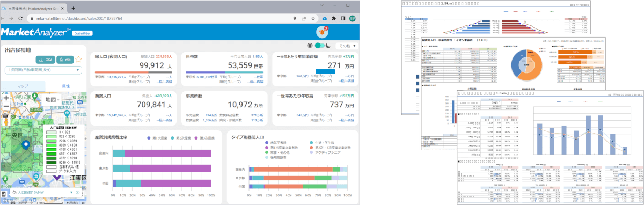Zoom in on the map with plus
The image size is (644, 205).
[6, 98]
